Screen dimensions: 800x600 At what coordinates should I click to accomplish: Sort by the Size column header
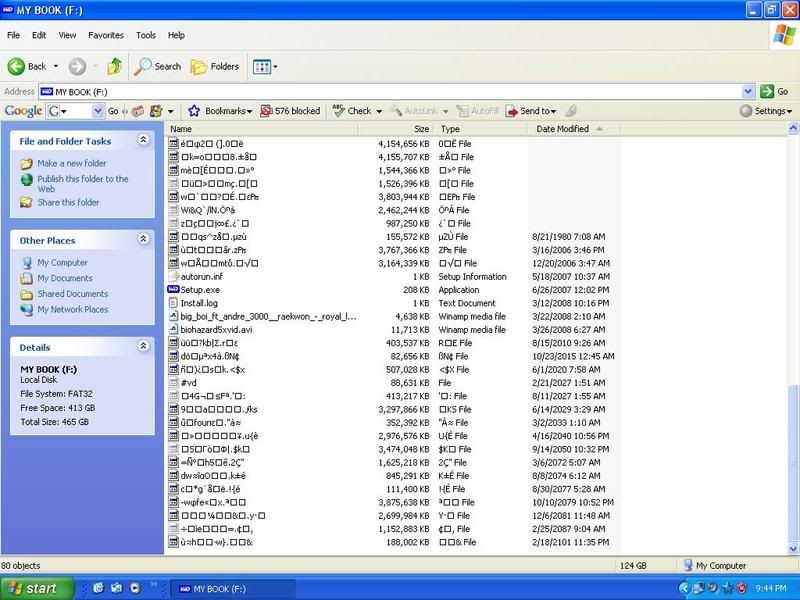coord(396,129)
